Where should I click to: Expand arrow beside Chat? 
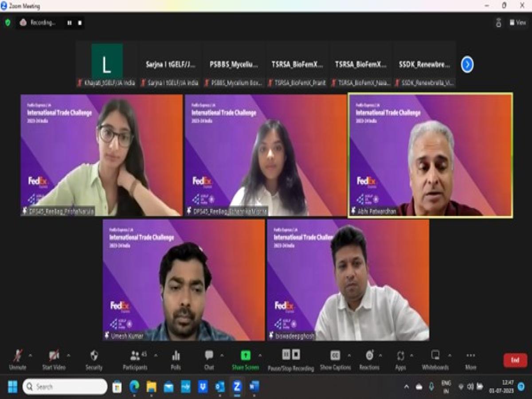point(221,356)
